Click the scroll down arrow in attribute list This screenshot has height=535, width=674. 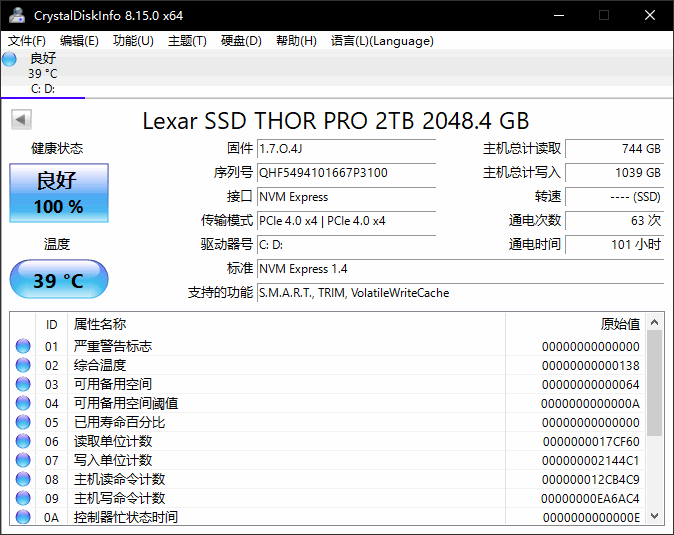pyautogui.click(x=654, y=516)
